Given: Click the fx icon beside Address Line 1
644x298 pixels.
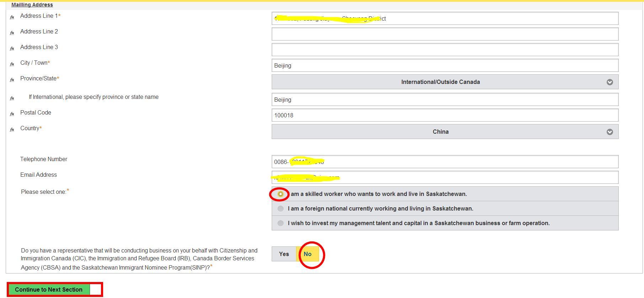Looking at the screenshot, I should 12,17.
